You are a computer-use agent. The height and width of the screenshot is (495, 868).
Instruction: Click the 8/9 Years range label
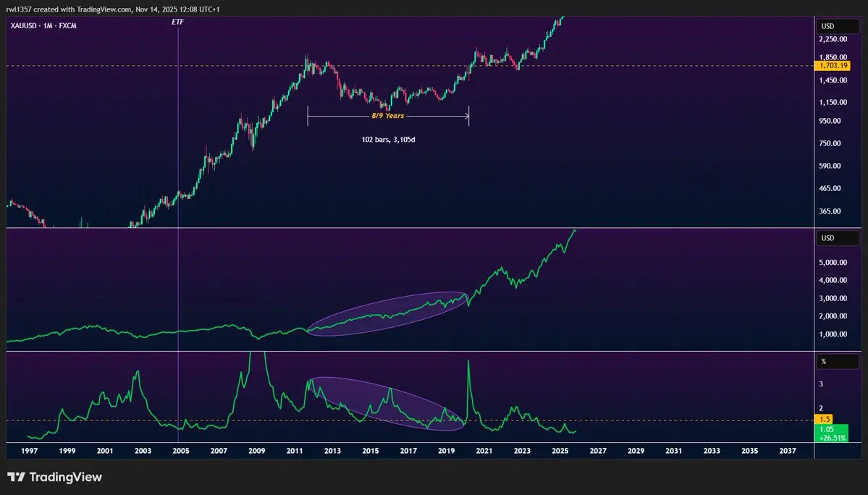pyautogui.click(x=387, y=116)
